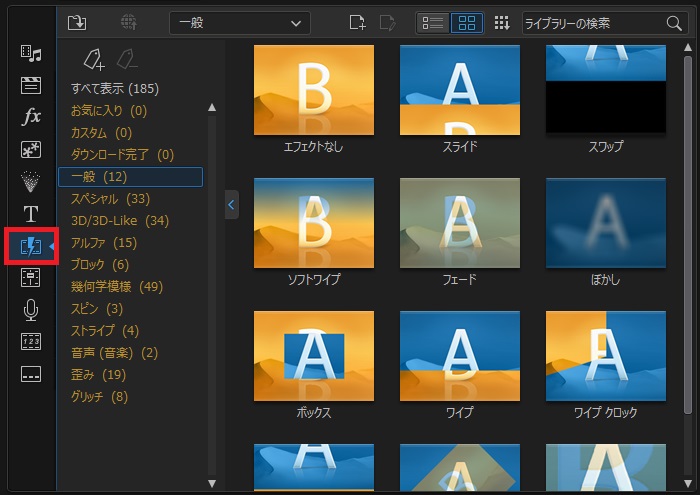Viewport: 700px width, 495px height.
Task: Select the スペシャル (33) category
Action: [110, 199]
